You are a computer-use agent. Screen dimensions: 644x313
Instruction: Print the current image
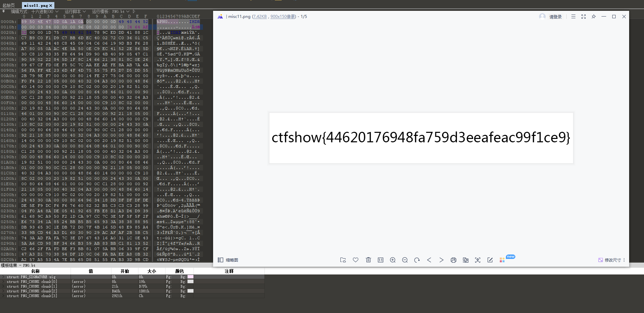pyautogui.click(x=453, y=260)
